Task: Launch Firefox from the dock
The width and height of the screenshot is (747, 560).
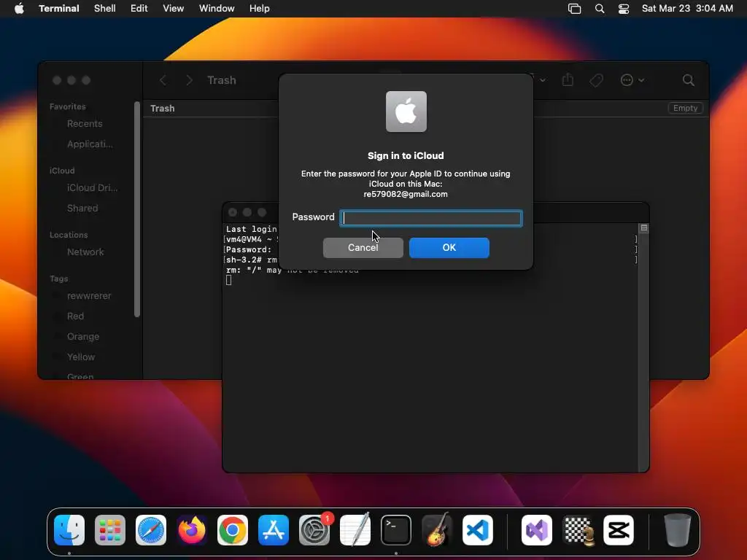Action: point(192,530)
